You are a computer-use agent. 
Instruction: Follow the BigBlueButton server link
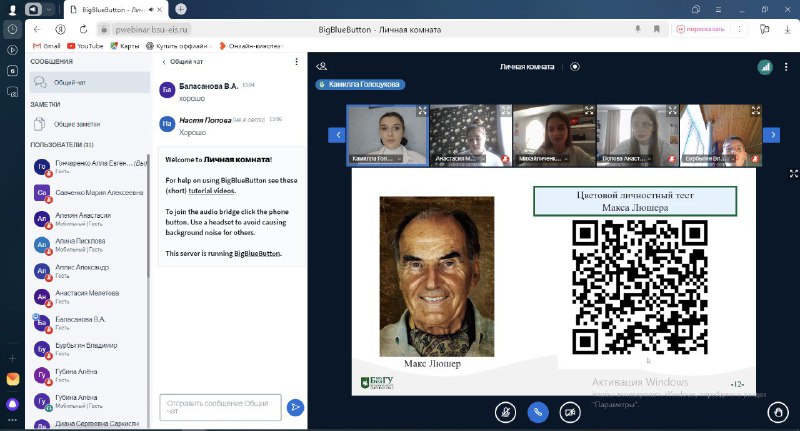(258, 253)
